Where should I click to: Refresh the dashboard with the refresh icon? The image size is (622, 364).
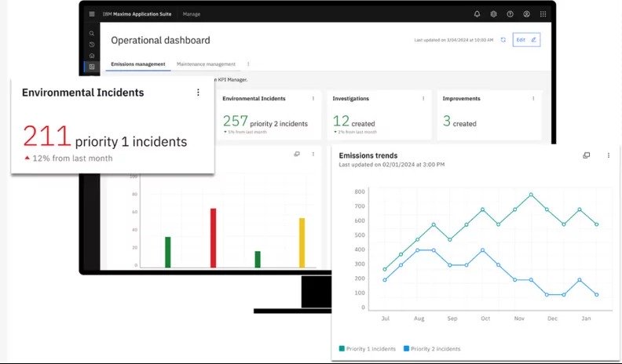[503, 39]
